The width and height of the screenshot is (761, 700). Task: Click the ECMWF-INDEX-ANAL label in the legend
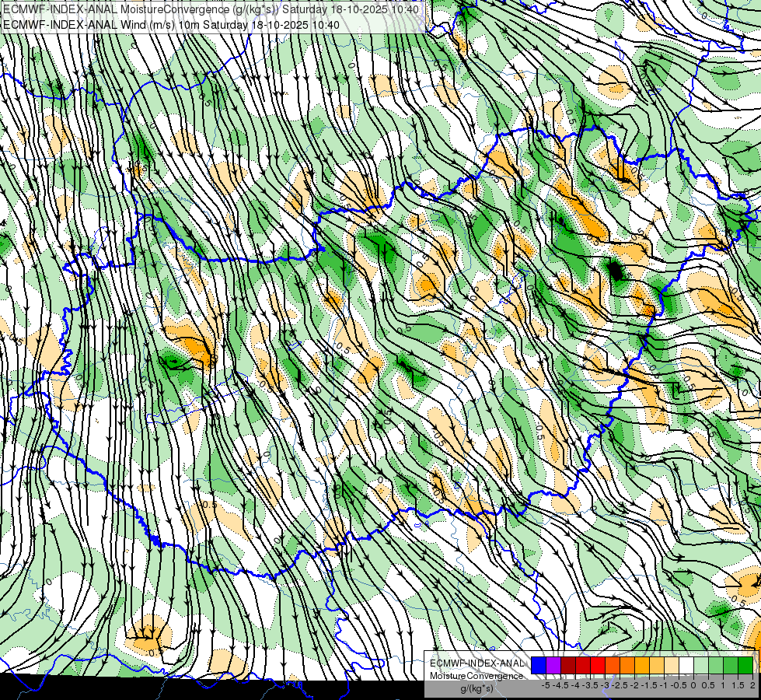point(477,663)
